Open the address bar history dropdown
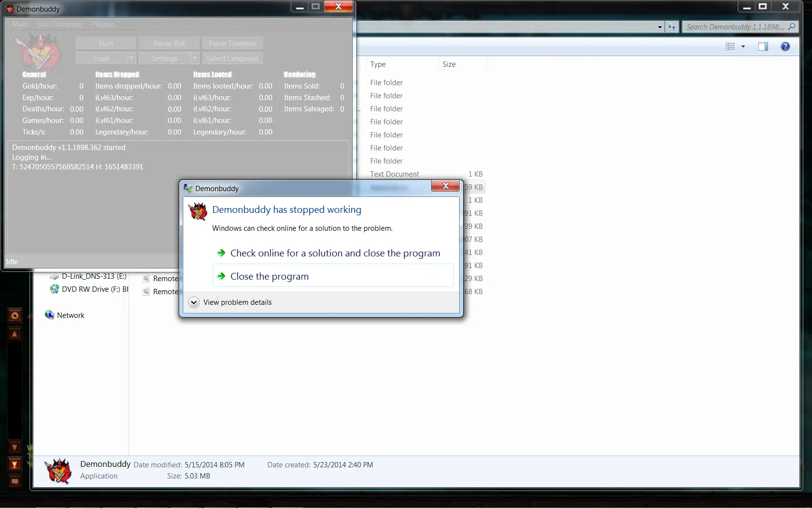Viewport: 812px width, 508px height. [660, 27]
